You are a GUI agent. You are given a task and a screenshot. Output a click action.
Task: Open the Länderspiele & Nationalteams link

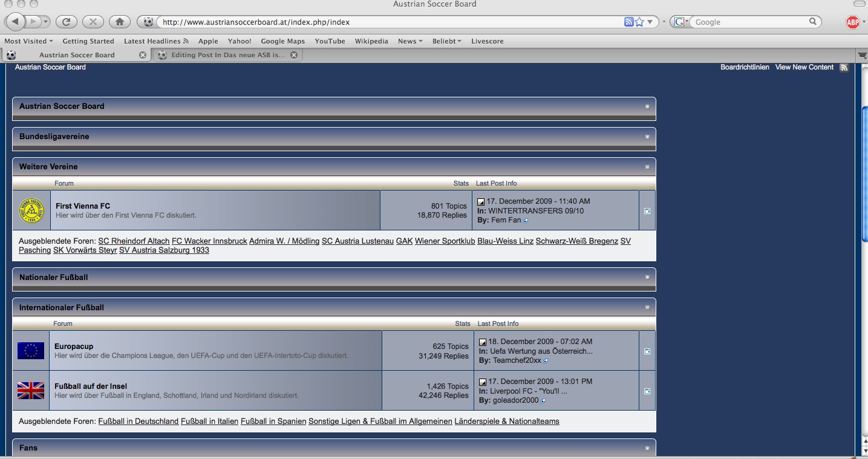pos(507,422)
